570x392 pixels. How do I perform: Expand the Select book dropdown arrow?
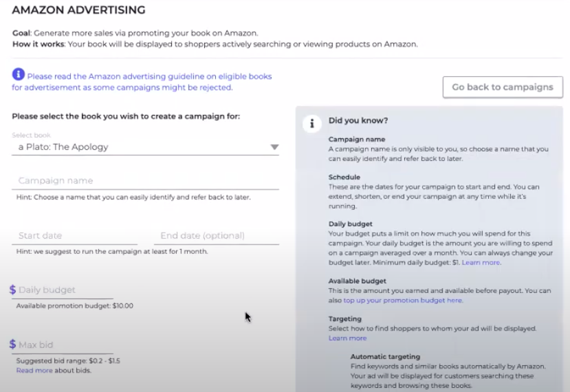pyautogui.click(x=274, y=147)
